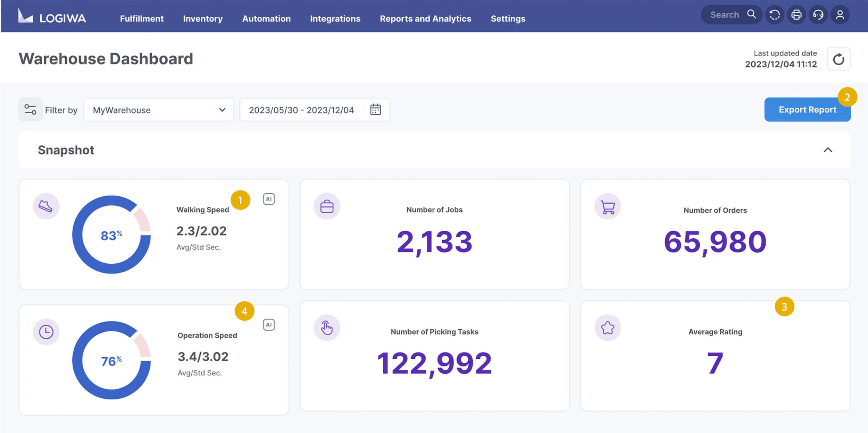Collapse the Snapshot section
This screenshot has height=433, width=868.
click(828, 150)
